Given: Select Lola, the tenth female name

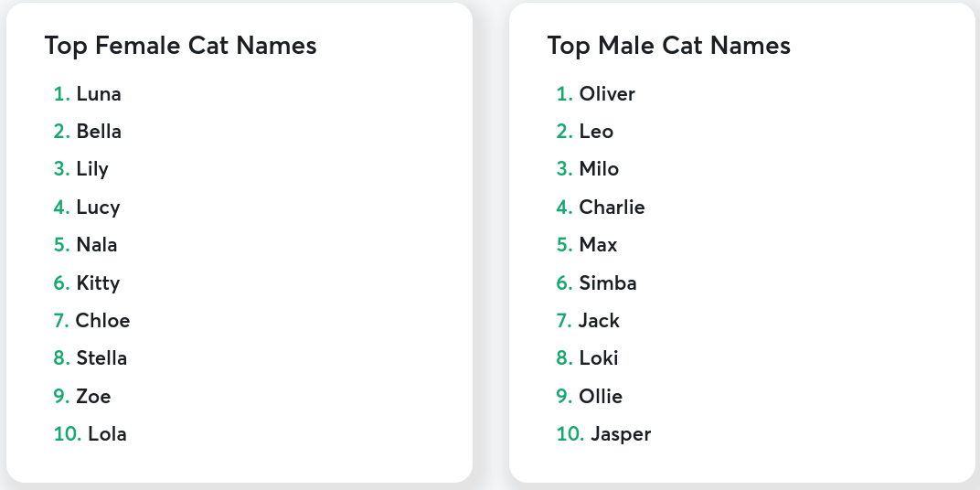Looking at the screenshot, I should (107, 433).
